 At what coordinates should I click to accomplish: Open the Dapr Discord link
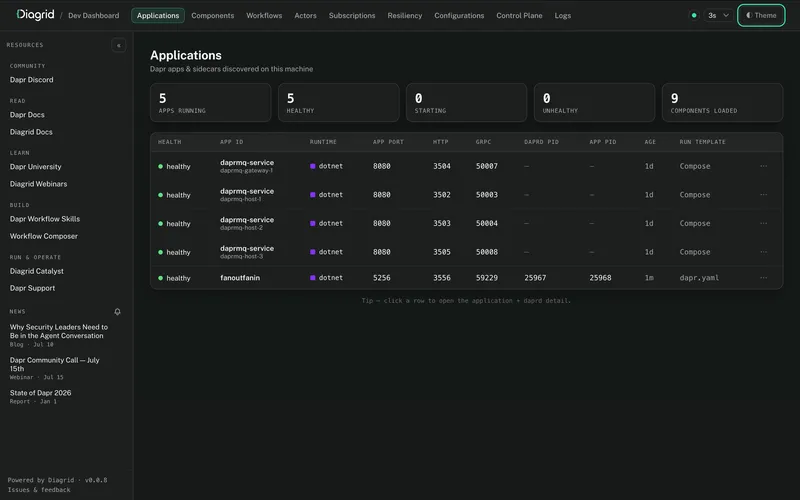click(32, 80)
